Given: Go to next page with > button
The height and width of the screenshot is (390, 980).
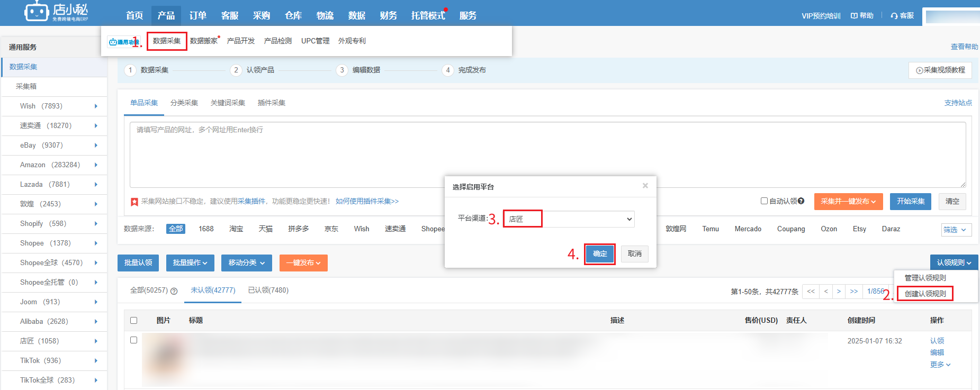Looking at the screenshot, I should 839,292.
